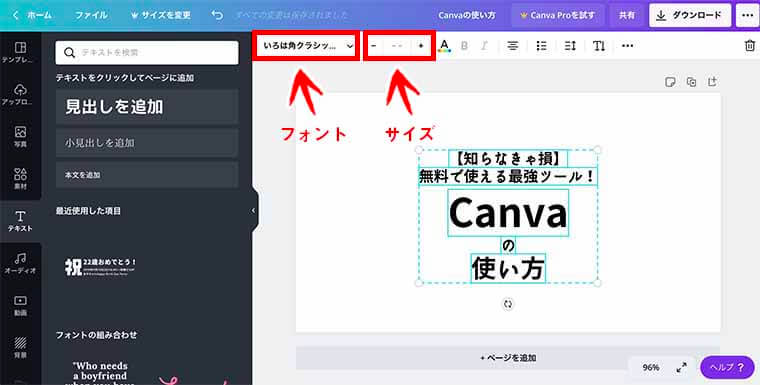Click the ダウンロード button

click(x=690, y=16)
